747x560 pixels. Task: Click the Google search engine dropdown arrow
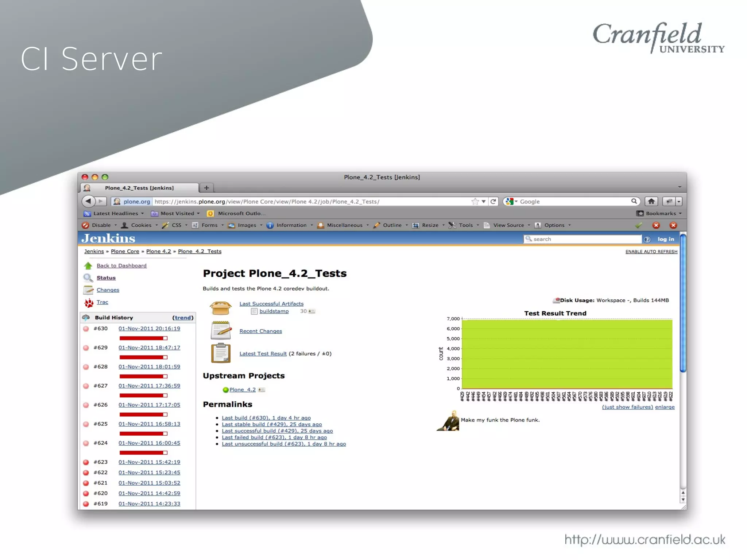[x=516, y=202]
